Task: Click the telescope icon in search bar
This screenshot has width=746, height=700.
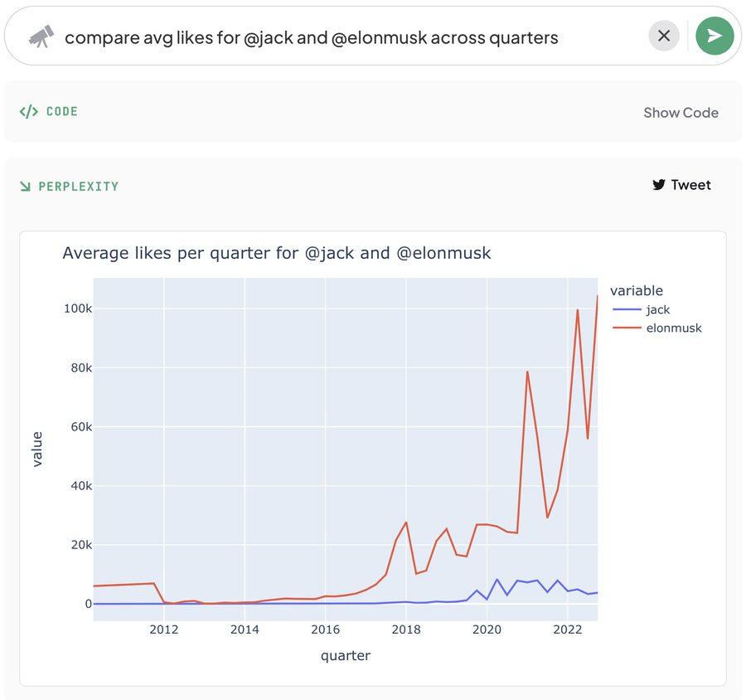Action: [41, 36]
